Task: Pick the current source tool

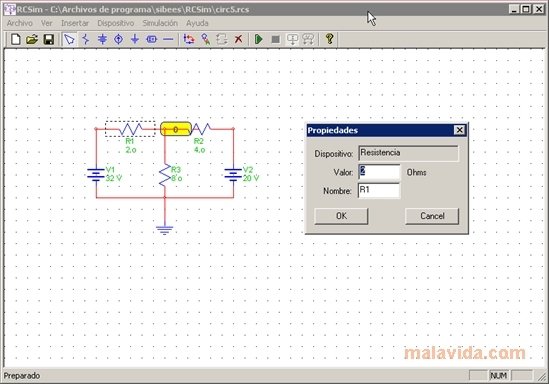Action: tap(119, 39)
